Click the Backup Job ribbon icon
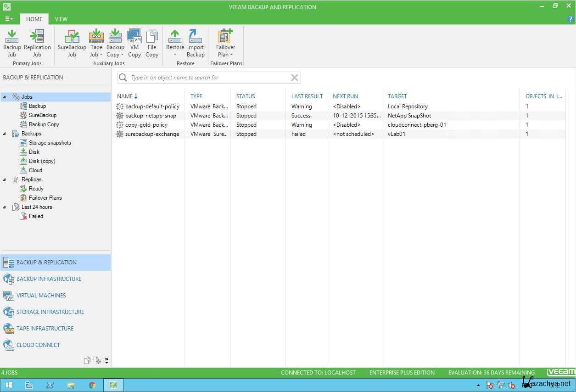 (x=12, y=43)
